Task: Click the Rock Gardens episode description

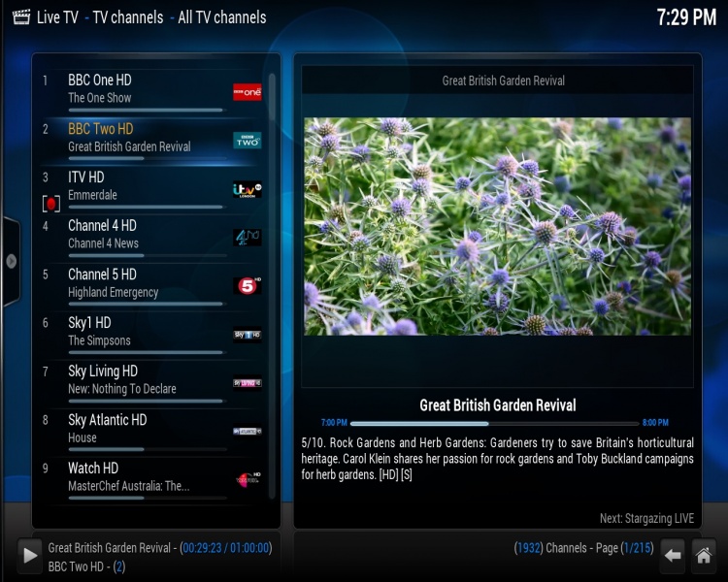Action: coord(497,459)
